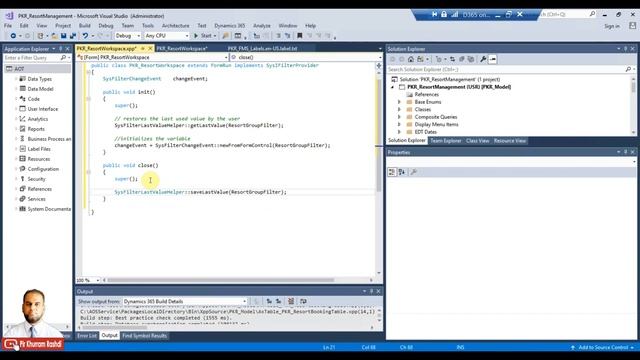640x360 pixels.
Task: Open the Dynamics 365 menu
Action: (x=230, y=25)
